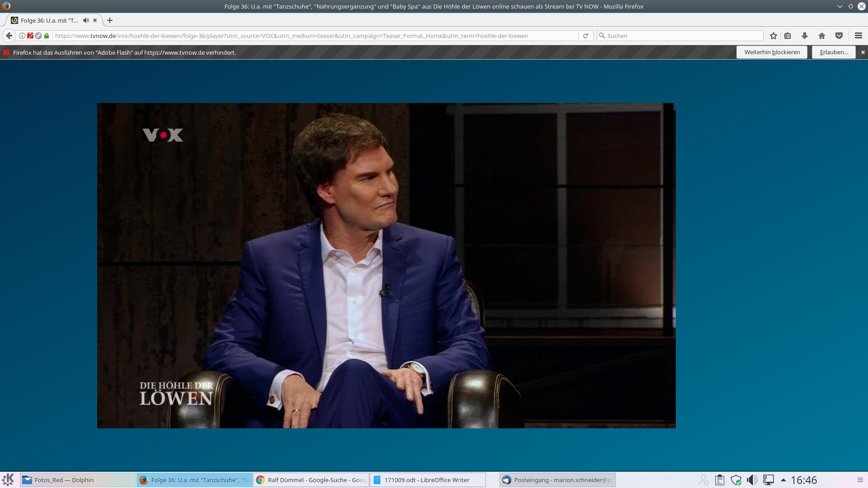Expand hidden system tray icons arrow
Viewport: 868px width, 488px height.
(783, 480)
